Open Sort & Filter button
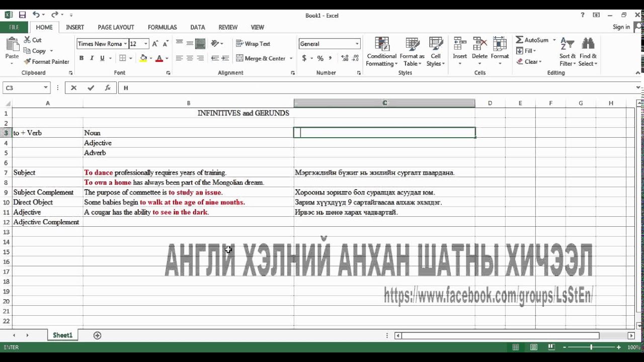The image size is (644, 362). [x=568, y=51]
